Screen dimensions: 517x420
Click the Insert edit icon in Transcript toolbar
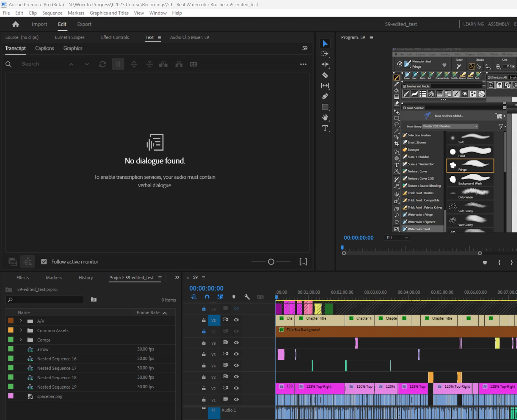pos(163,64)
